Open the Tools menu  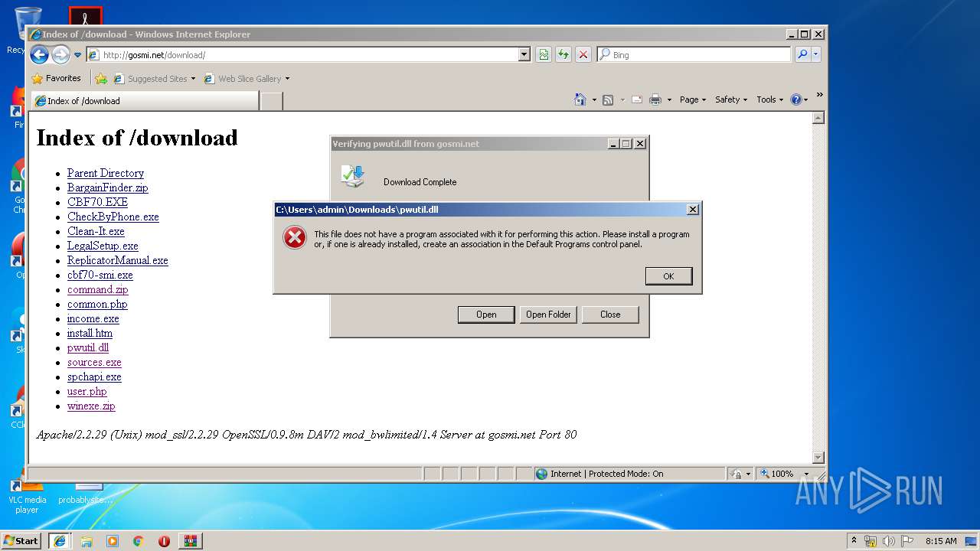pyautogui.click(x=770, y=99)
